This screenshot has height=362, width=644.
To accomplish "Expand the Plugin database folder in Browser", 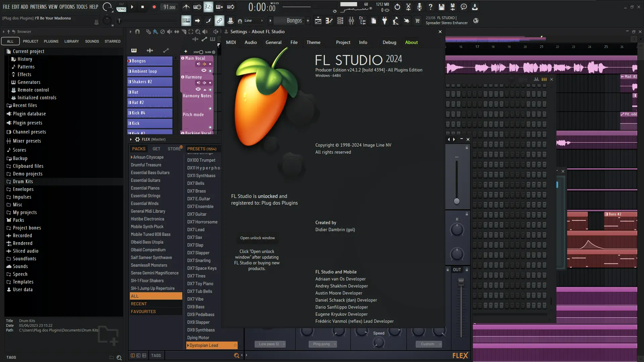I will point(29,114).
